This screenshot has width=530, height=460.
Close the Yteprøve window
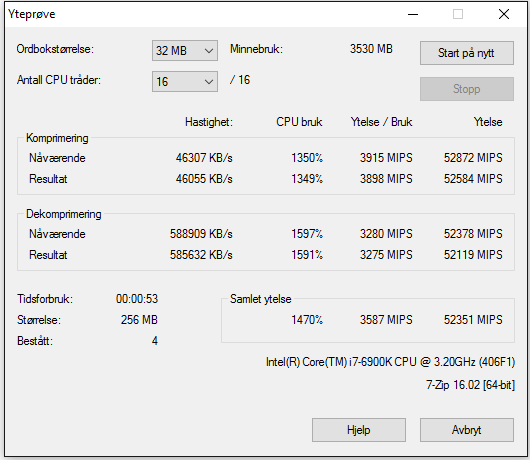[x=504, y=14]
